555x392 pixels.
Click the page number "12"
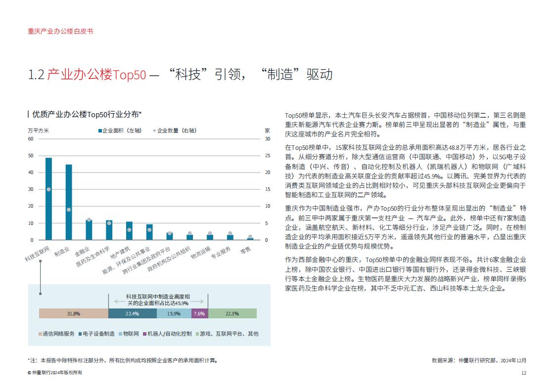click(524, 373)
